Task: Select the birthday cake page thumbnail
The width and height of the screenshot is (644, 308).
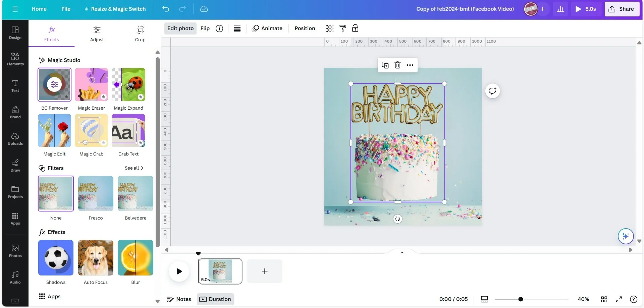Action: pos(220,271)
